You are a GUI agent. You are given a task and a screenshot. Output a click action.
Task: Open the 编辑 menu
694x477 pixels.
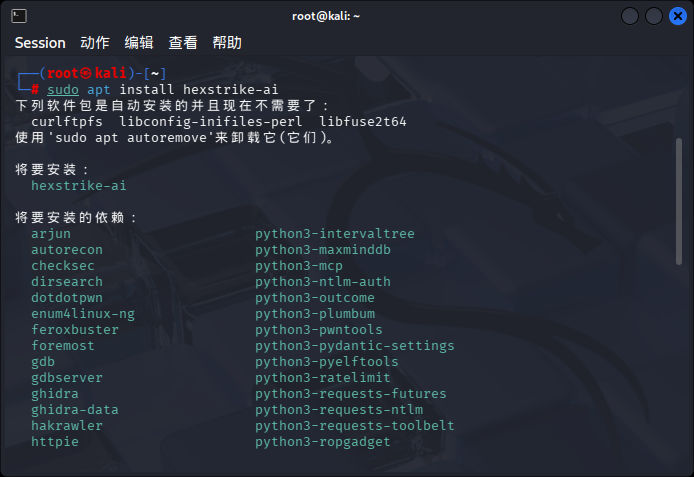pos(139,43)
